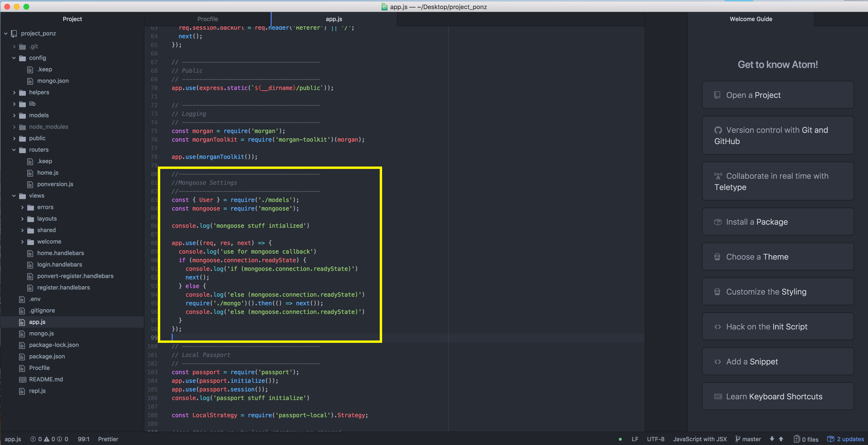This screenshot has height=445, width=868.
Task: Open the Choose a Theme section
Action: 778,256
